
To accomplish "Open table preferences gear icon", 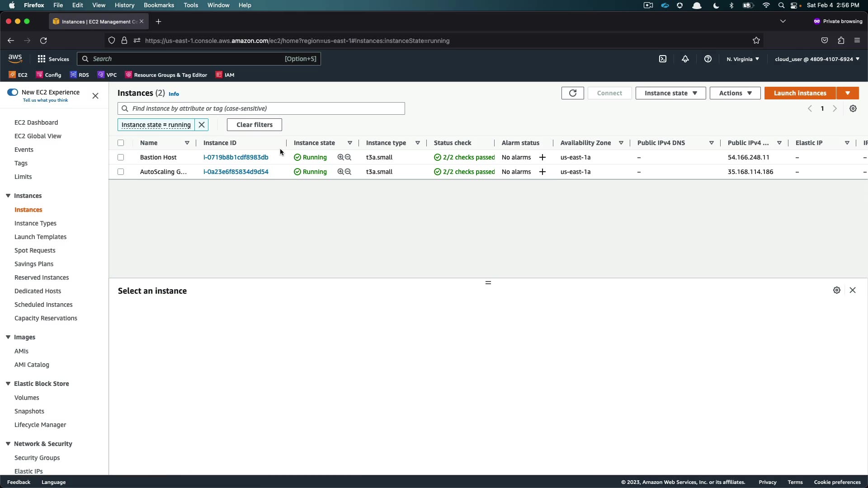I will [x=853, y=108].
